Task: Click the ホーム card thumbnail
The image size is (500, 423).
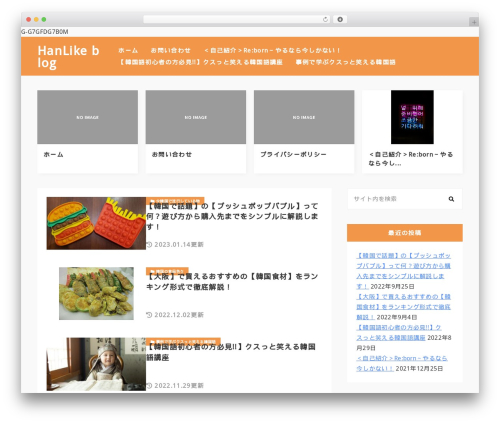Action: [x=87, y=117]
